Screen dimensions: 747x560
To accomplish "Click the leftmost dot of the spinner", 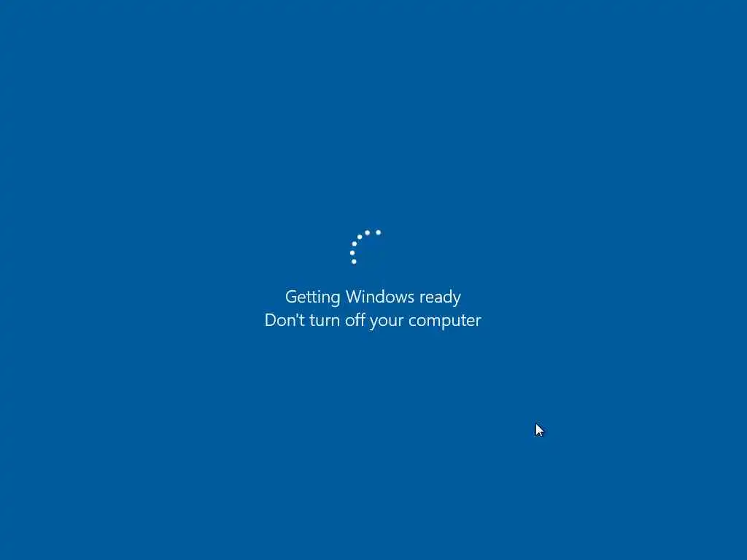I will coord(352,253).
